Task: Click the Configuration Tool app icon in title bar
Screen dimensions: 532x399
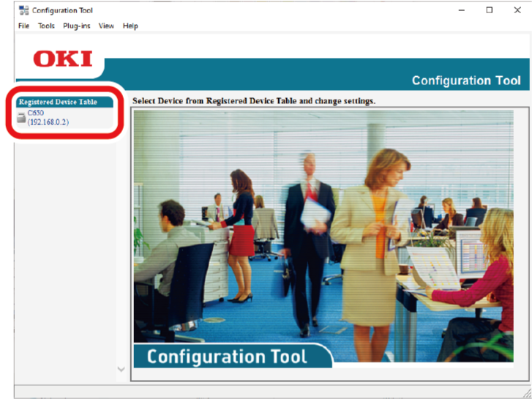Action: 23,10
